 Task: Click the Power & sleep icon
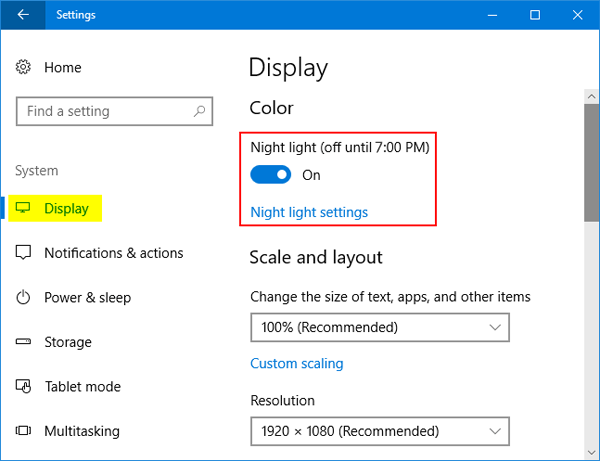click(x=24, y=297)
